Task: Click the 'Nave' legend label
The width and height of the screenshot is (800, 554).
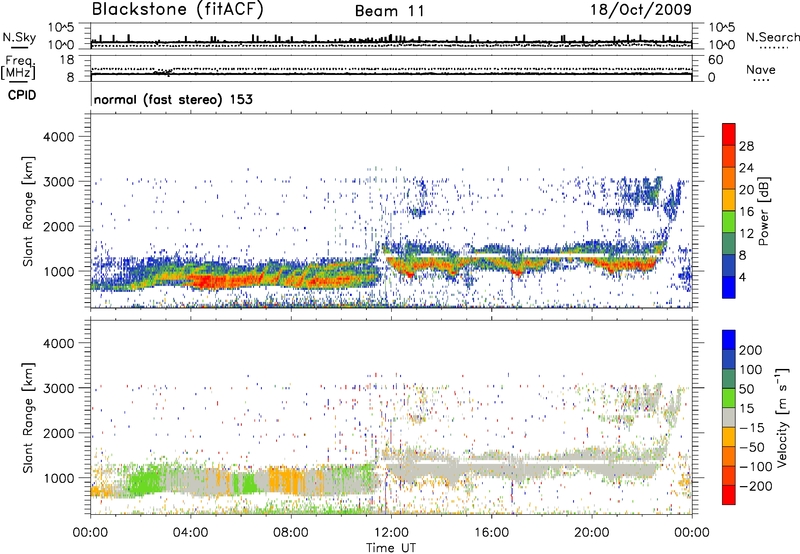Action: pyautogui.click(x=761, y=69)
